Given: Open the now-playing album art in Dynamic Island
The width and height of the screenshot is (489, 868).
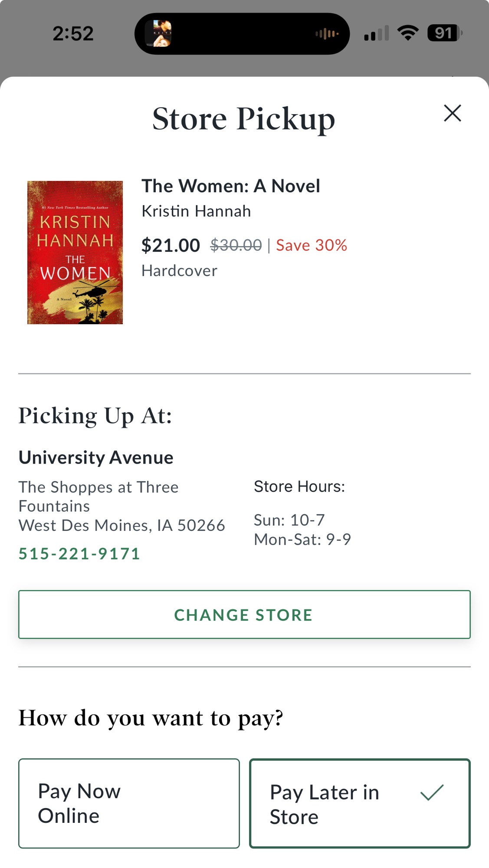Looking at the screenshot, I should tap(158, 33).
